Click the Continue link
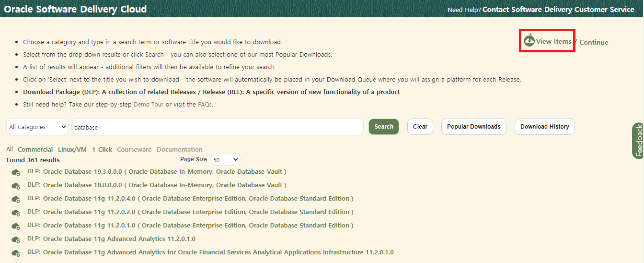 594,42
